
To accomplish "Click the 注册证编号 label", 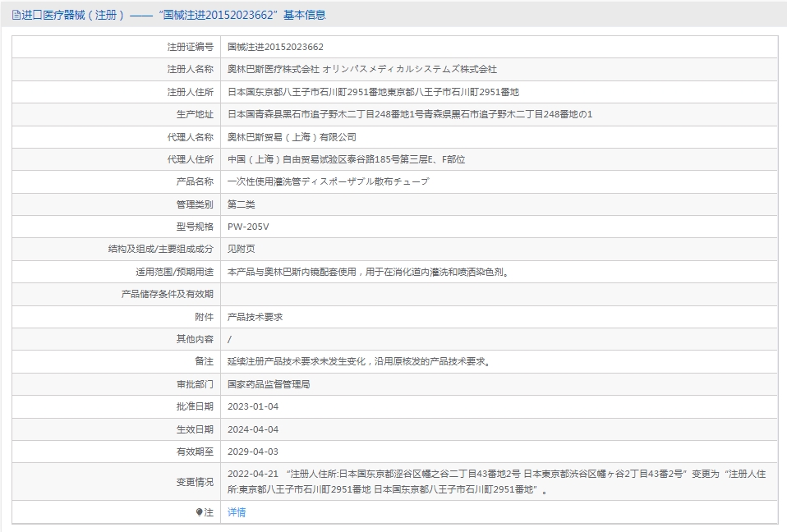I will [x=191, y=47].
